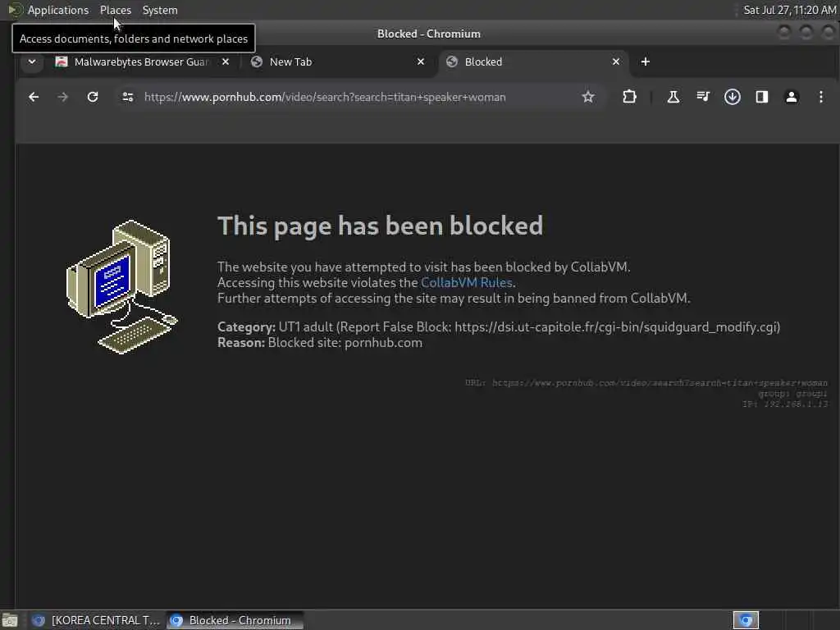Close the New Tab tab
The width and height of the screenshot is (840, 630).
click(x=421, y=62)
